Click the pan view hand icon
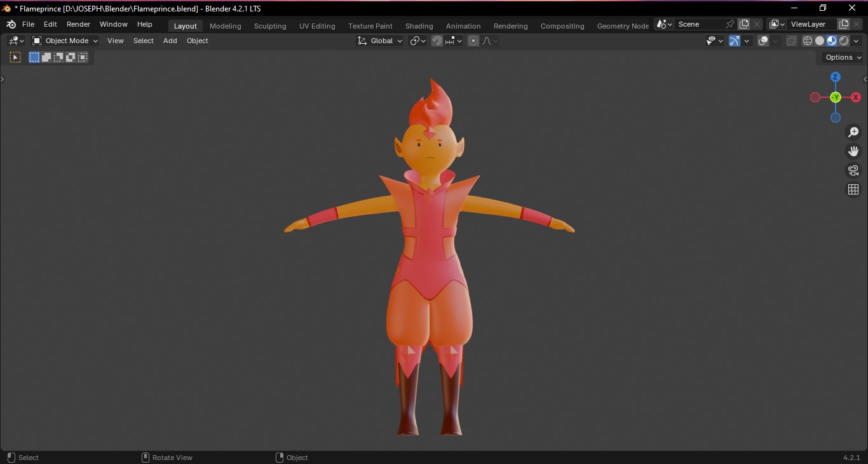This screenshot has height=464, width=868. 853,151
